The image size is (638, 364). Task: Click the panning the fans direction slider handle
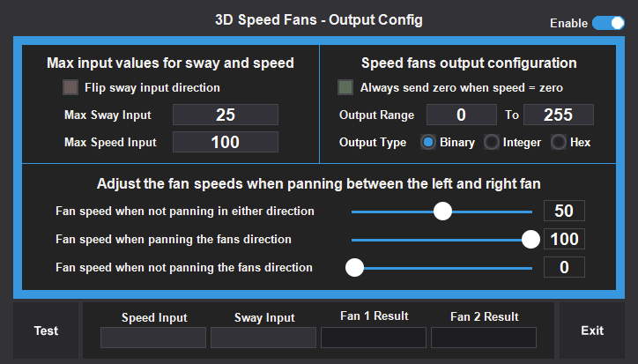point(530,239)
